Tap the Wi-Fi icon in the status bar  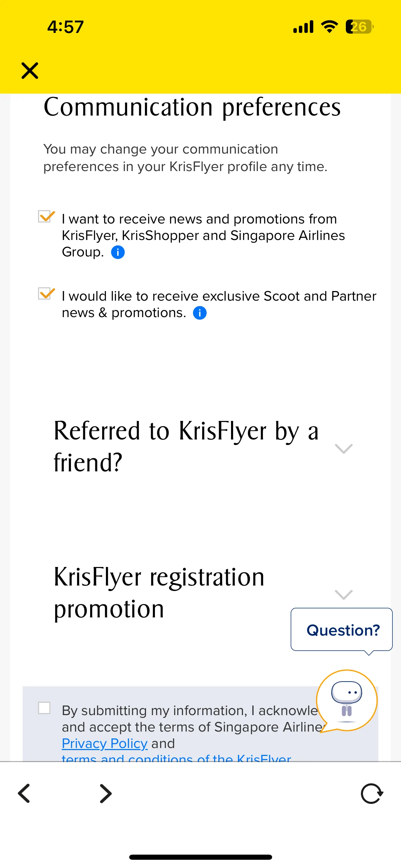(x=329, y=27)
